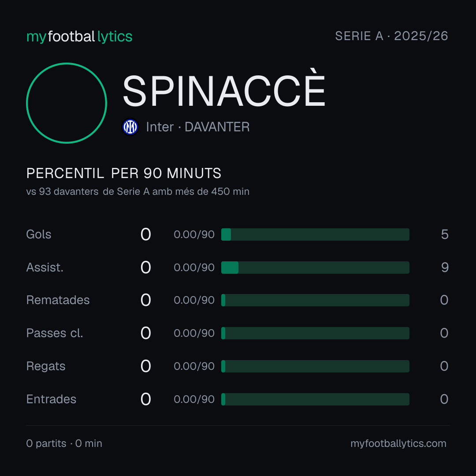Select the Assist. percentile bar
Viewport: 476px width, 476px height.
point(315,268)
